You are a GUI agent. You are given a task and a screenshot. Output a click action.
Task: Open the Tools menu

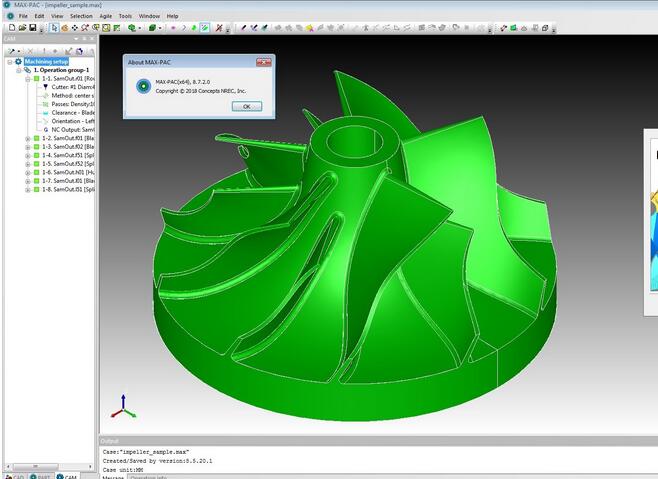[x=125, y=16]
